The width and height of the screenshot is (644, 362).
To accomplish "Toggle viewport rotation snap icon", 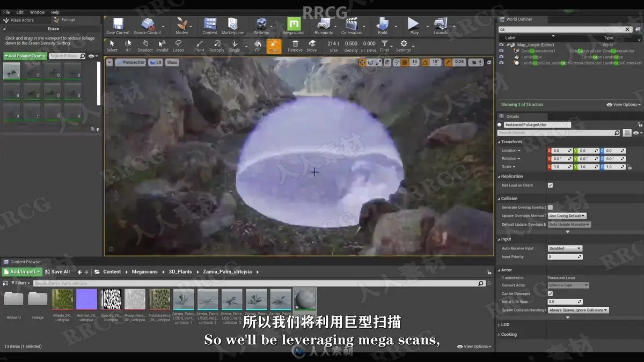I will coord(425,63).
